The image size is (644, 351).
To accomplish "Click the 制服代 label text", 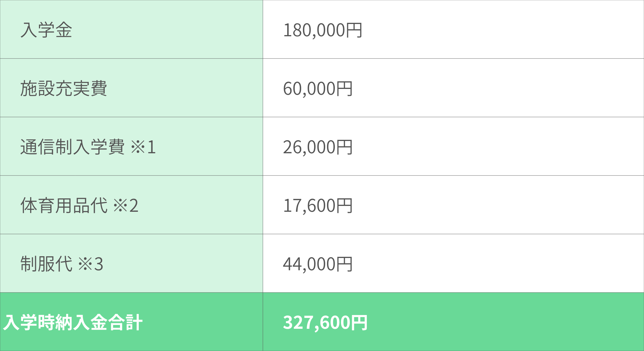I will pyautogui.click(x=46, y=264).
